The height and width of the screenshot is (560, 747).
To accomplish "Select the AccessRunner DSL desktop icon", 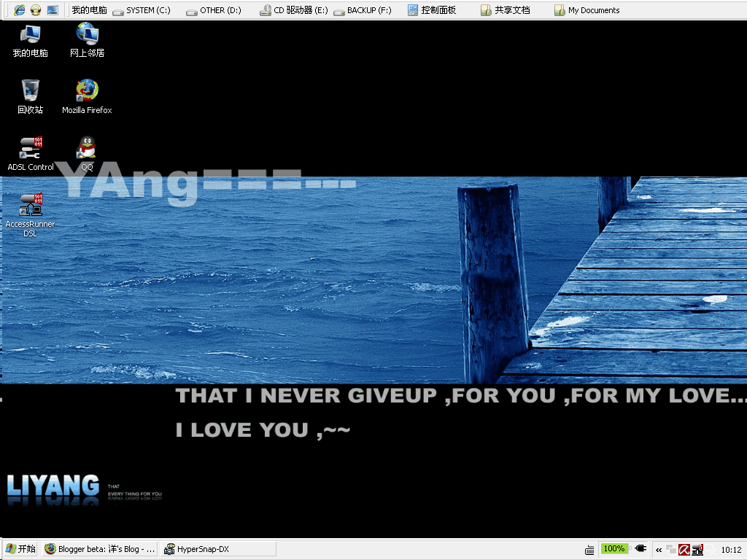I will point(30,215).
